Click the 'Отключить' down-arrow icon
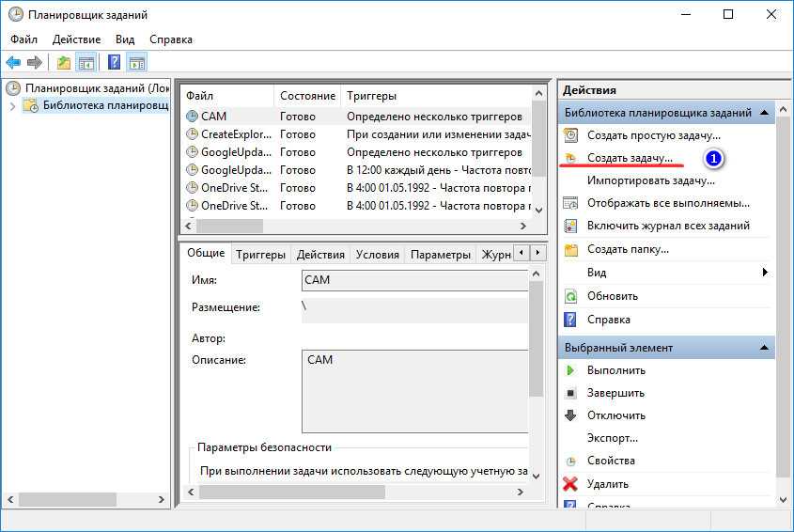The image size is (794, 532). pos(570,415)
